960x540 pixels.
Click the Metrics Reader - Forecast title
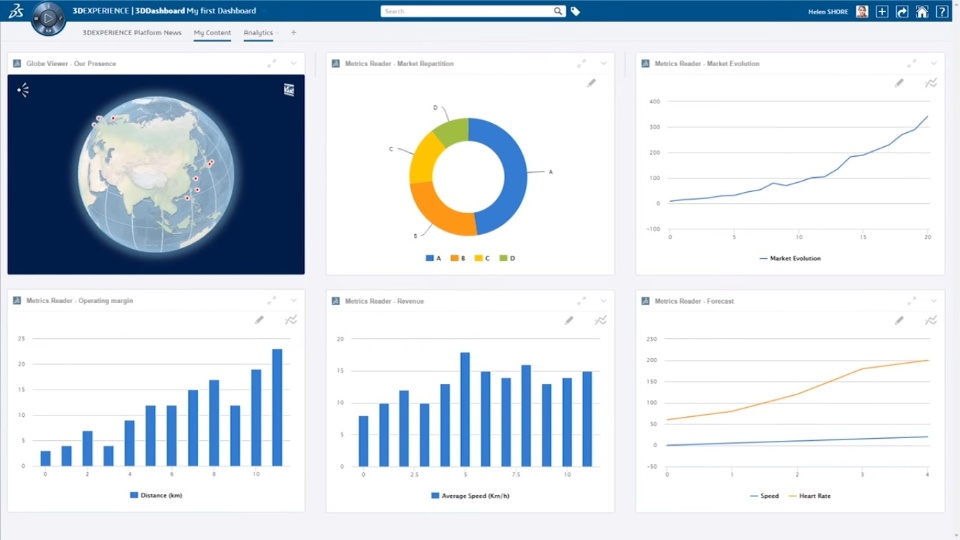pos(694,301)
